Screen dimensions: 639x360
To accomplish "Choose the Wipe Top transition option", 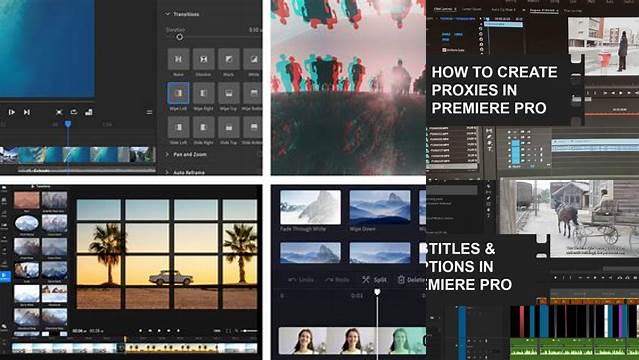I will tap(229, 93).
